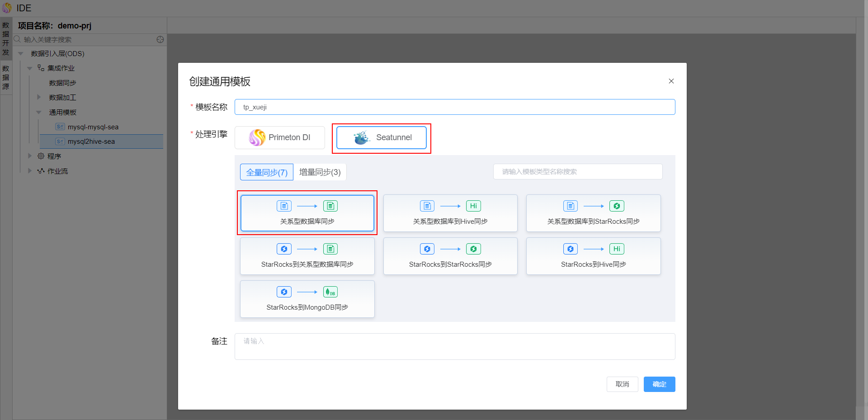Viewport: 868px width, 420px height.
Task: Select Primeton DI processing engine
Action: tap(280, 137)
